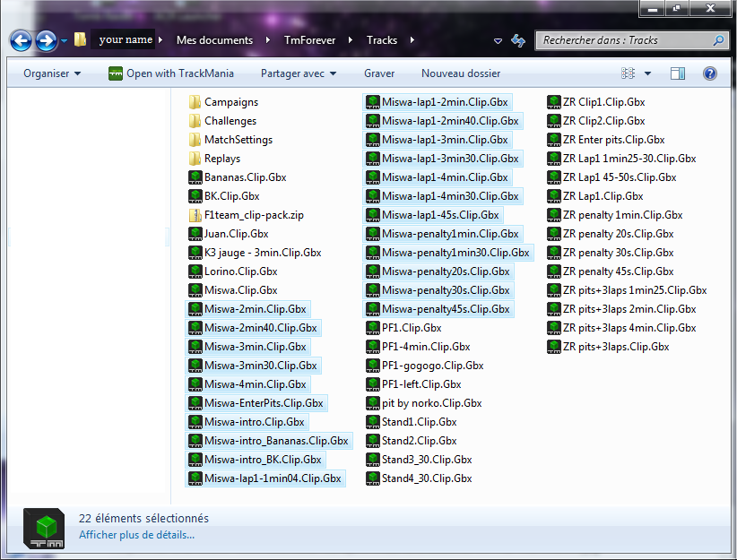The width and height of the screenshot is (737, 560).
Task: Select file Stand3_30.Clip.Gbx
Action: [x=420, y=459]
